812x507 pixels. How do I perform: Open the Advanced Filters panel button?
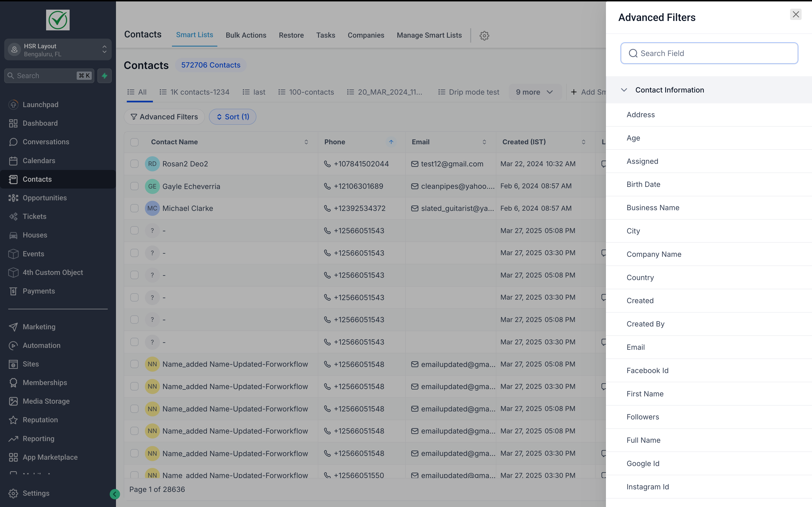point(164,116)
